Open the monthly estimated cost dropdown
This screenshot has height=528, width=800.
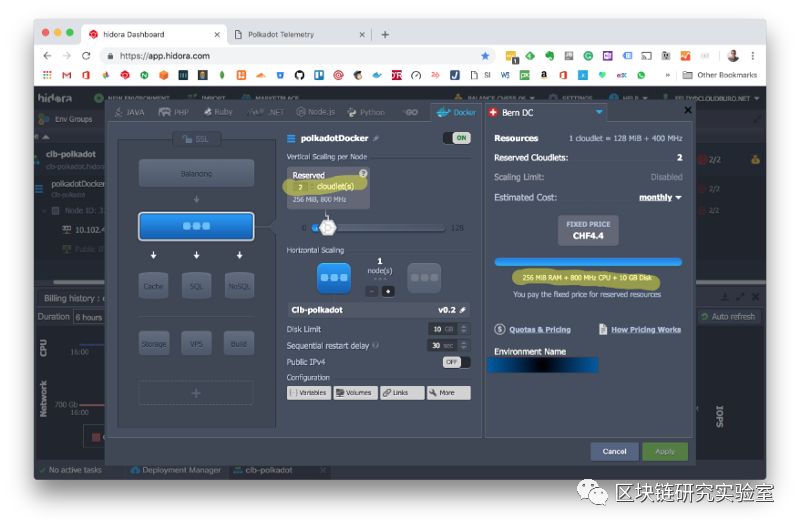(x=660, y=197)
